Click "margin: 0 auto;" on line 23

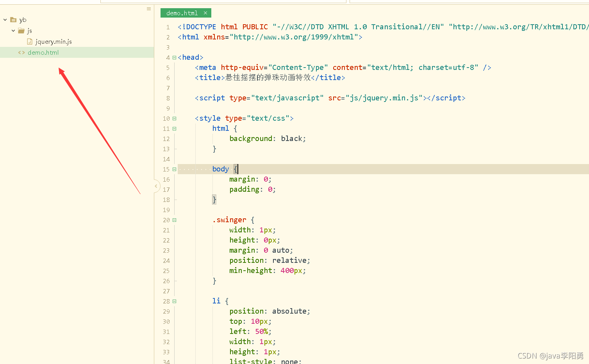click(x=261, y=250)
